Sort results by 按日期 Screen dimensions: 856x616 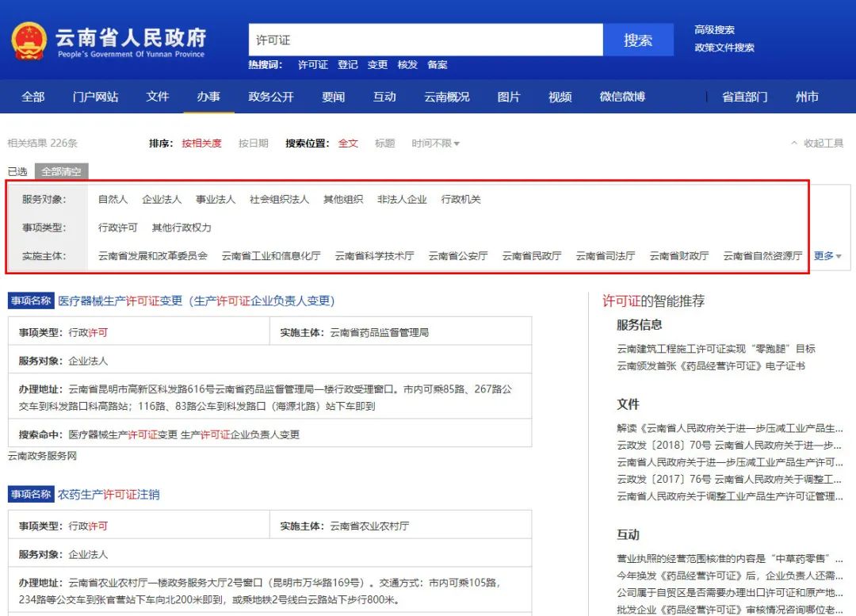point(253,143)
